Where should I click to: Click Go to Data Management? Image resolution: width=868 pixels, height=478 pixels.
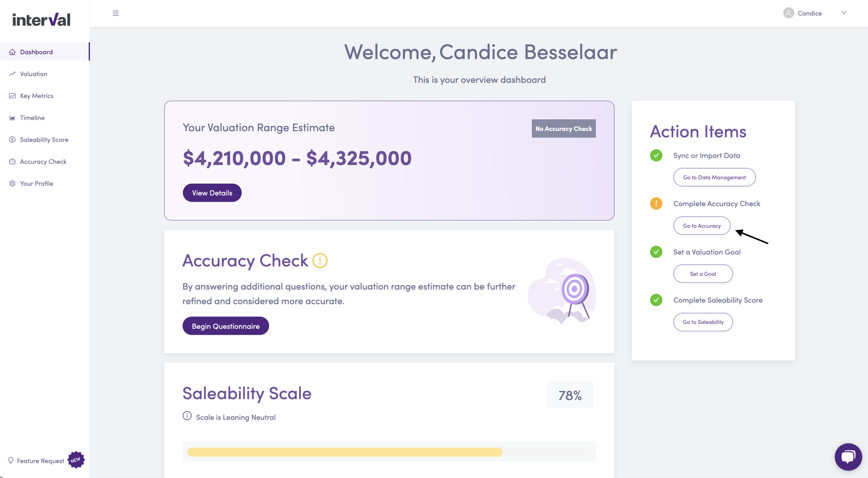tap(714, 177)
